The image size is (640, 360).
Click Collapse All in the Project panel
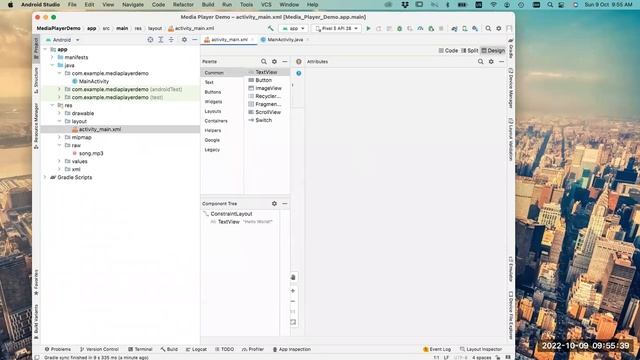pos(171,40)
